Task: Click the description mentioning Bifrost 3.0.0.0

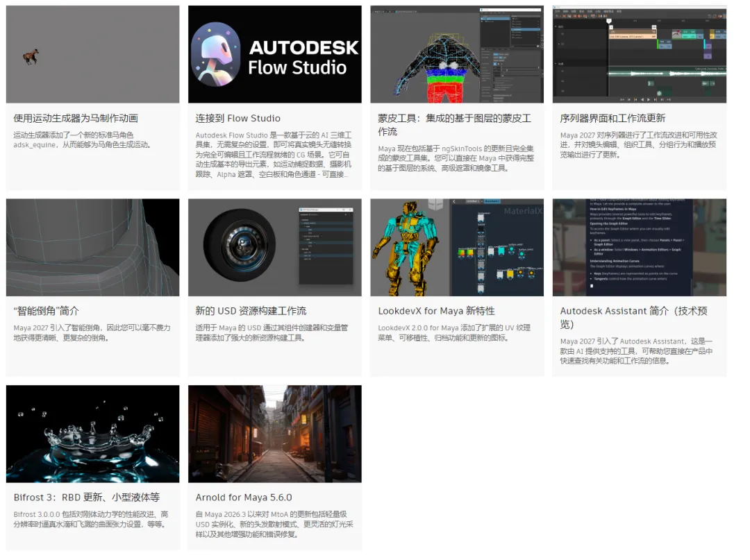Action: (x=91, y=519)
